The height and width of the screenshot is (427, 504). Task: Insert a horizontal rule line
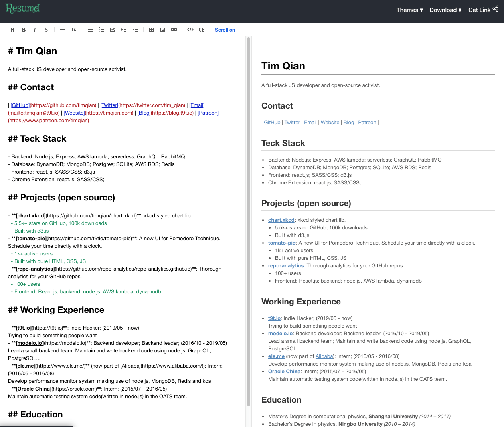[x=63, y=30]
